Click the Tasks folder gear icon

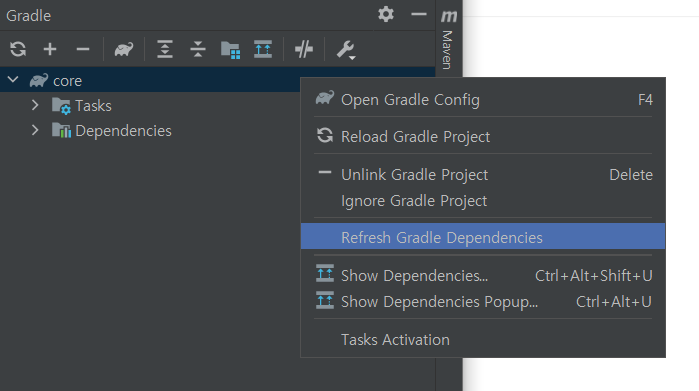coord(61,106)
